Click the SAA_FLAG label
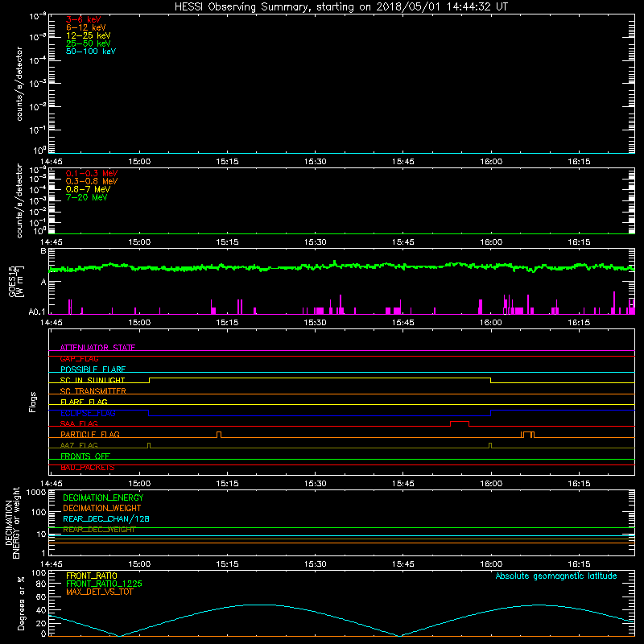The width and height of the screenshot is (644, 644). coord(79,423)
